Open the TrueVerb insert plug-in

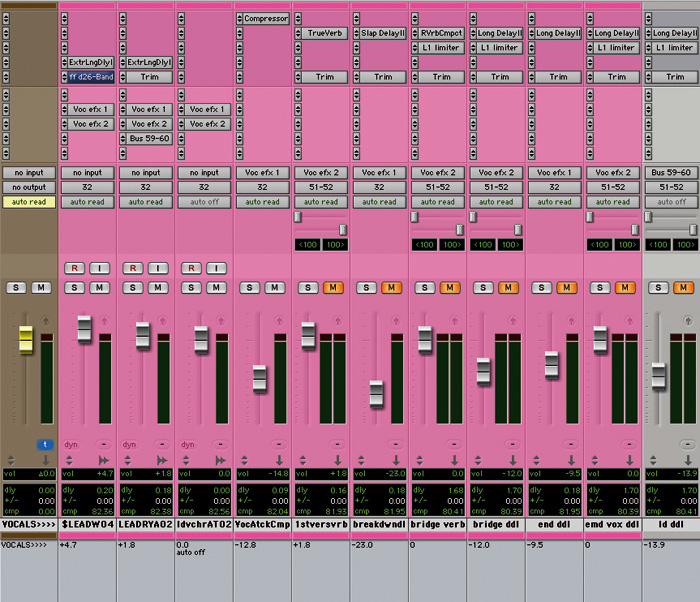click(x=324, y=33)
